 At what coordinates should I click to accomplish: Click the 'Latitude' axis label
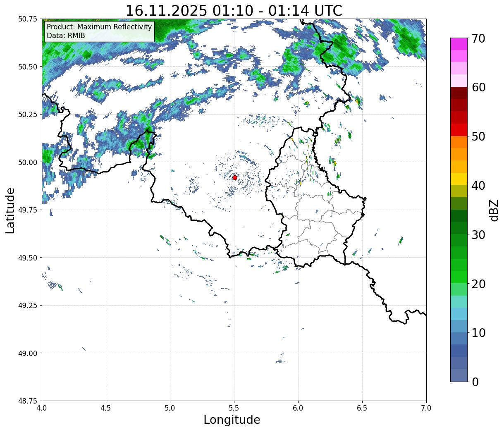10,210
